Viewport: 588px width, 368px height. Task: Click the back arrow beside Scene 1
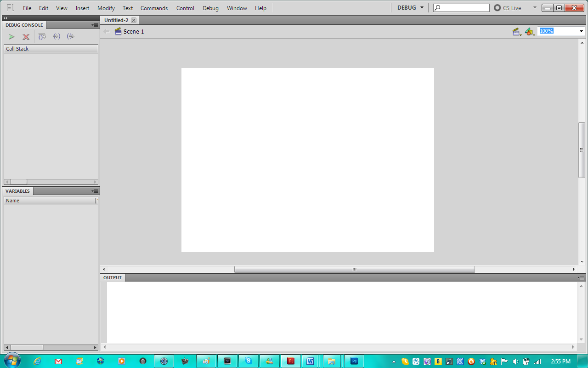107,31
